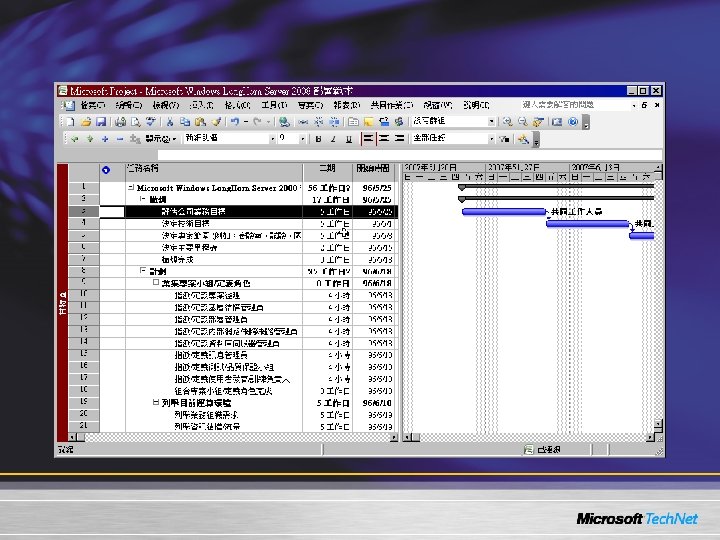Click the Print icon in toolbar

120,122
